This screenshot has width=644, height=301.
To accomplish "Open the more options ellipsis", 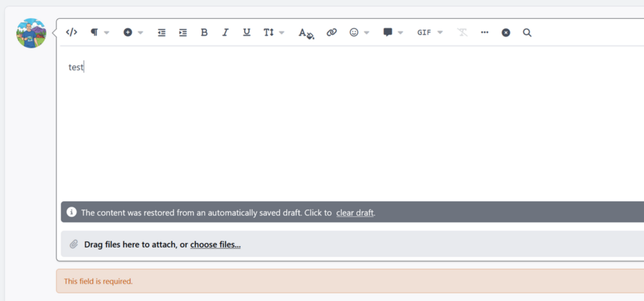I will click(485, 32).
